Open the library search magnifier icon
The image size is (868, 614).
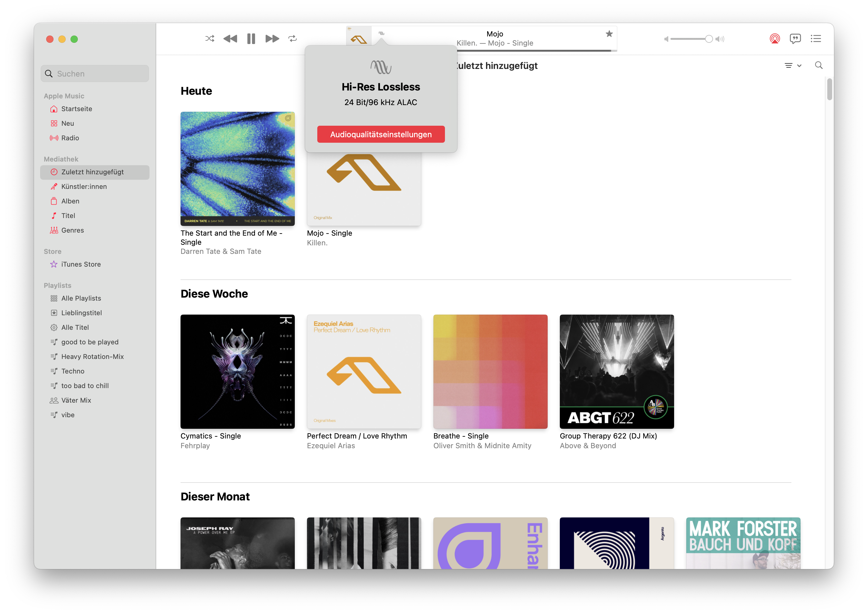[818, 65]
